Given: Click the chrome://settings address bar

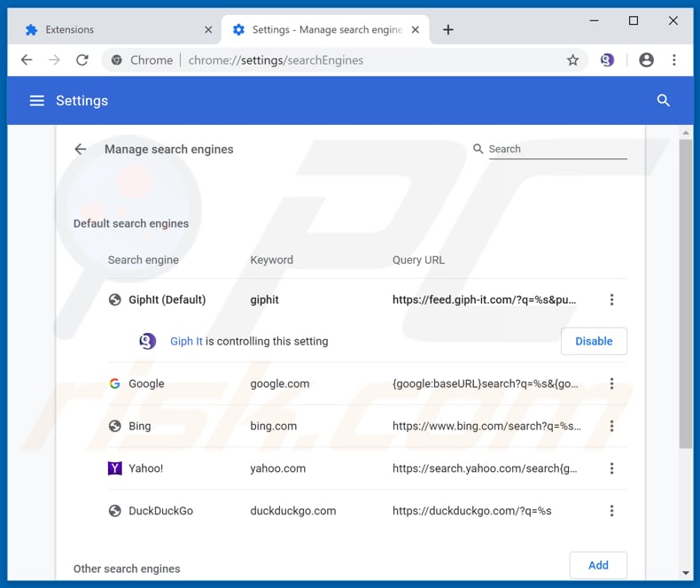Looking at the screenshot, I should (x=344, y=60).
